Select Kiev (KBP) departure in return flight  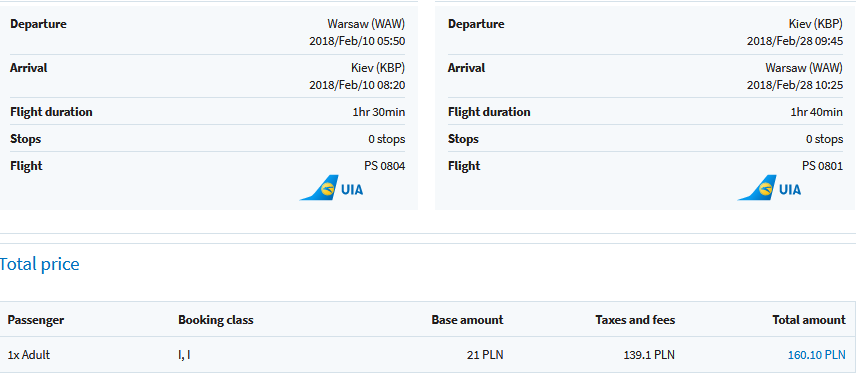pos(816,24)
